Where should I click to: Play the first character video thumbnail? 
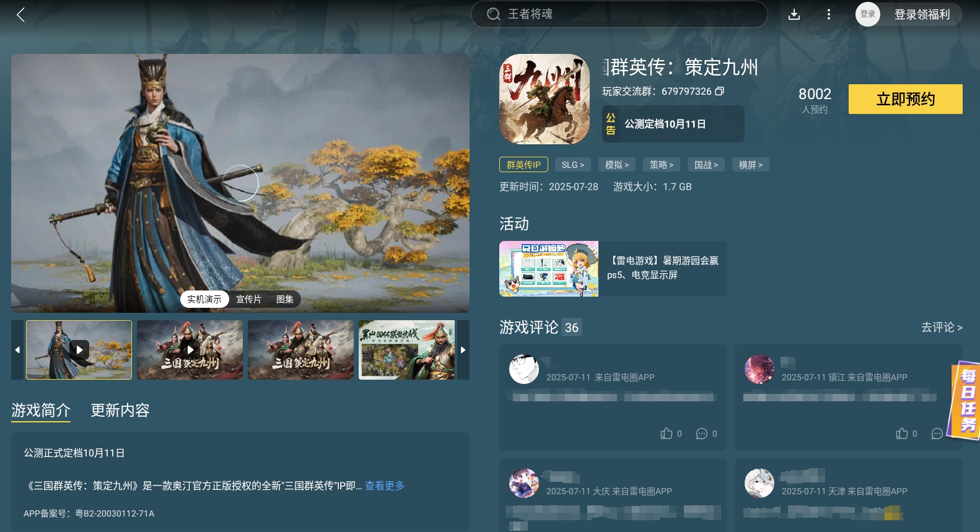[79, 350]
